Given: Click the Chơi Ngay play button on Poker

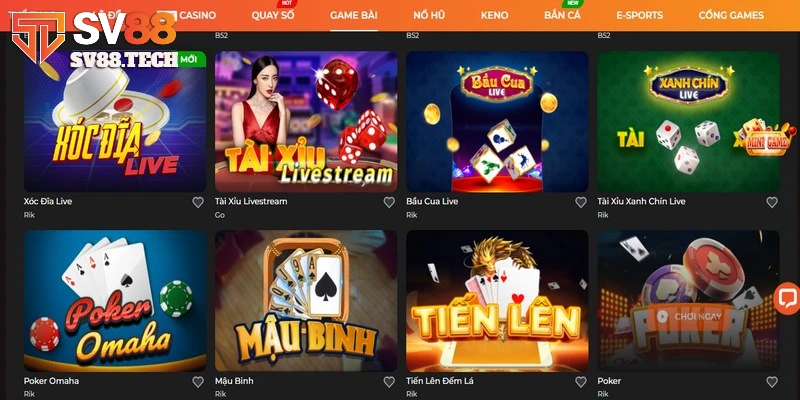Looking at the screenshot, I should pos(689,316).
